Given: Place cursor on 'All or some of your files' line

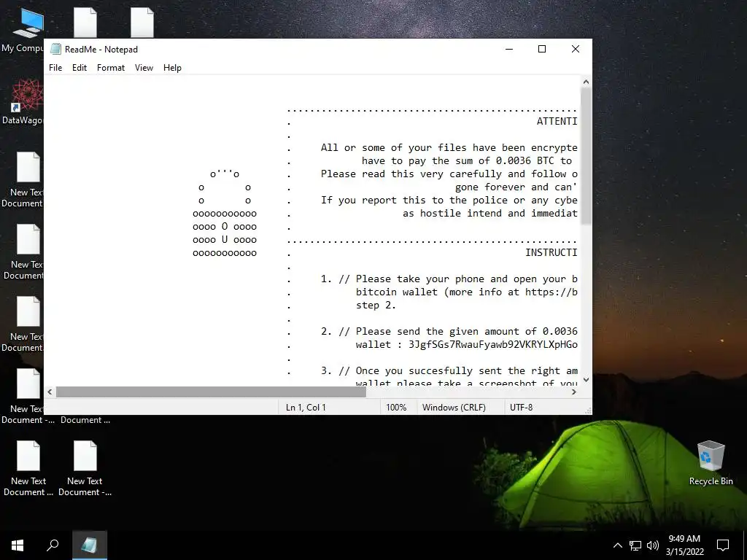Looking at the screenshot, I should coord(449,147).
